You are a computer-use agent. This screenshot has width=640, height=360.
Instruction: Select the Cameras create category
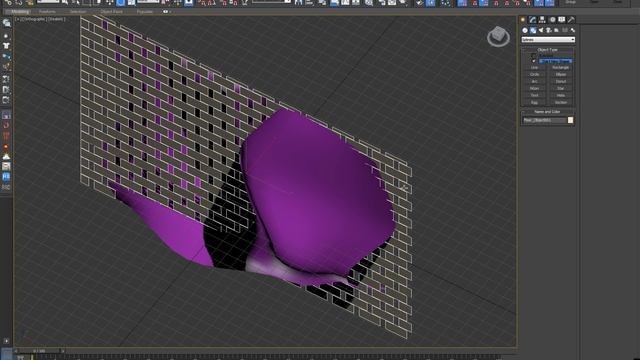point(549,30)
